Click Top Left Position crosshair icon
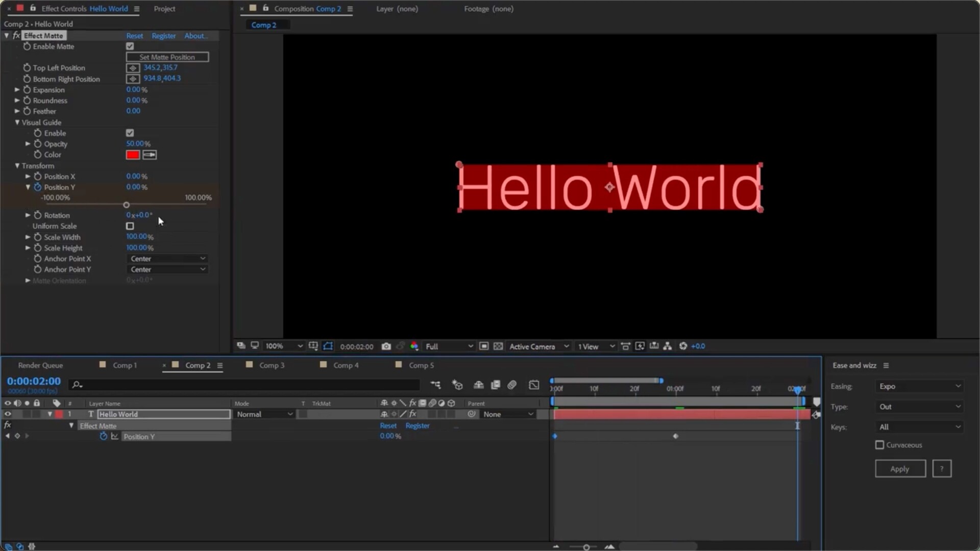Image resolution: width=980 pixels, height=551 pixels. [x=133, y=68]
